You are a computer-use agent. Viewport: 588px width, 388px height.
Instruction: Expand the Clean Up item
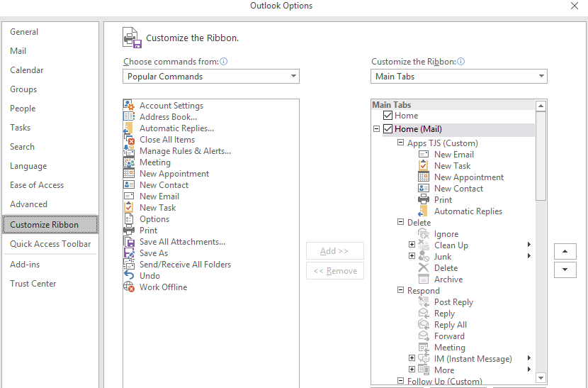coord(412,245)
